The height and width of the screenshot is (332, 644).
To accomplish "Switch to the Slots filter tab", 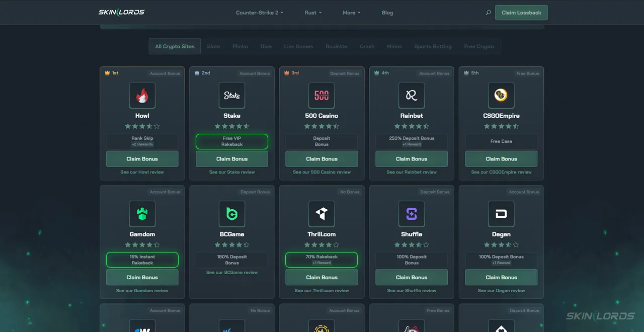I will click(x=213, y=46).
